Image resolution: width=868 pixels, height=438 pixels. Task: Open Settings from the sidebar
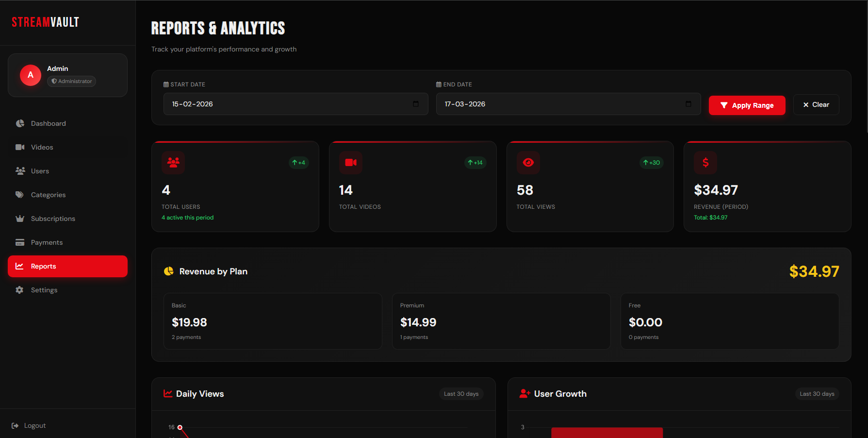tap(44, 290)
